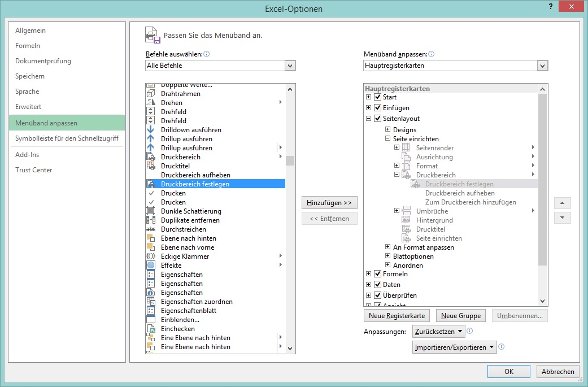
Task: Click the move up arrow button
Action: coord(562,203)
